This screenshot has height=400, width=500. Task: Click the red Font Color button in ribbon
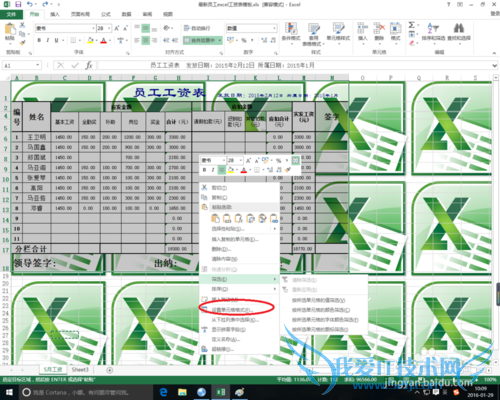104,40
